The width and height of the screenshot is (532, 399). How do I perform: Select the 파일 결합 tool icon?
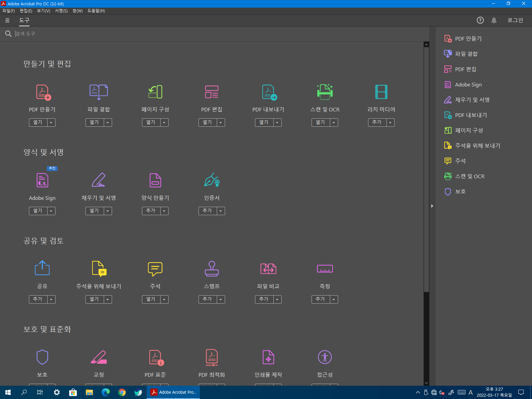(x=99, y=92)
